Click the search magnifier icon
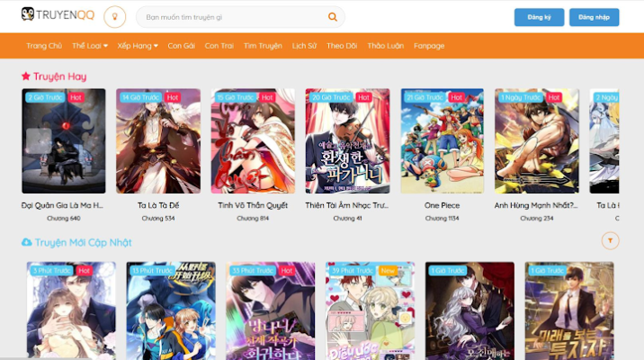644x360 pixels. (x=333, y=17)
